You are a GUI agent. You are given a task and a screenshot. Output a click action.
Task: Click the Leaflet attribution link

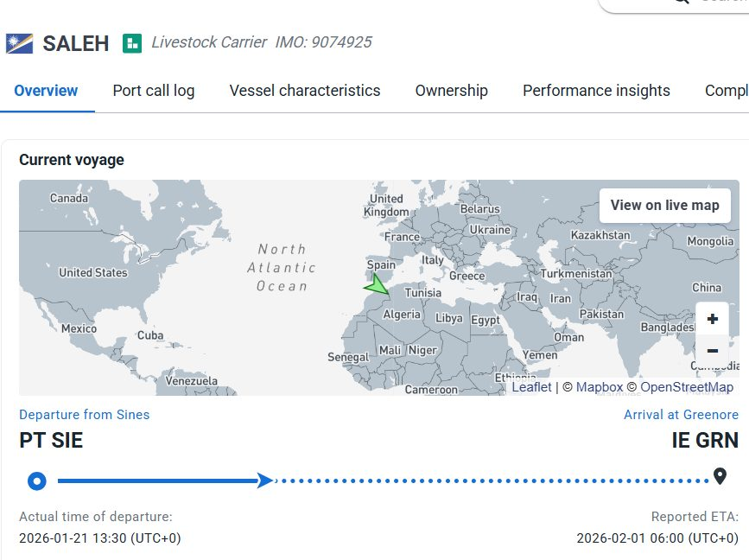click(531, 387)
